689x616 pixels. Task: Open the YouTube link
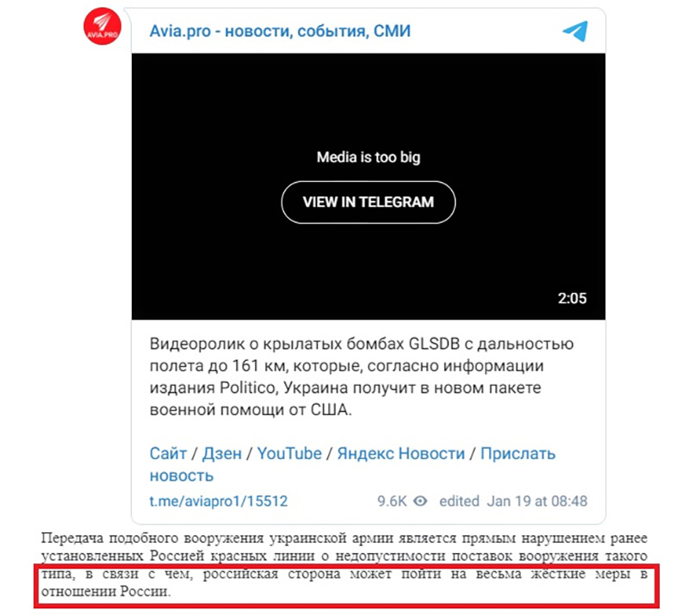pyautogui.click(x=289, y=453)
